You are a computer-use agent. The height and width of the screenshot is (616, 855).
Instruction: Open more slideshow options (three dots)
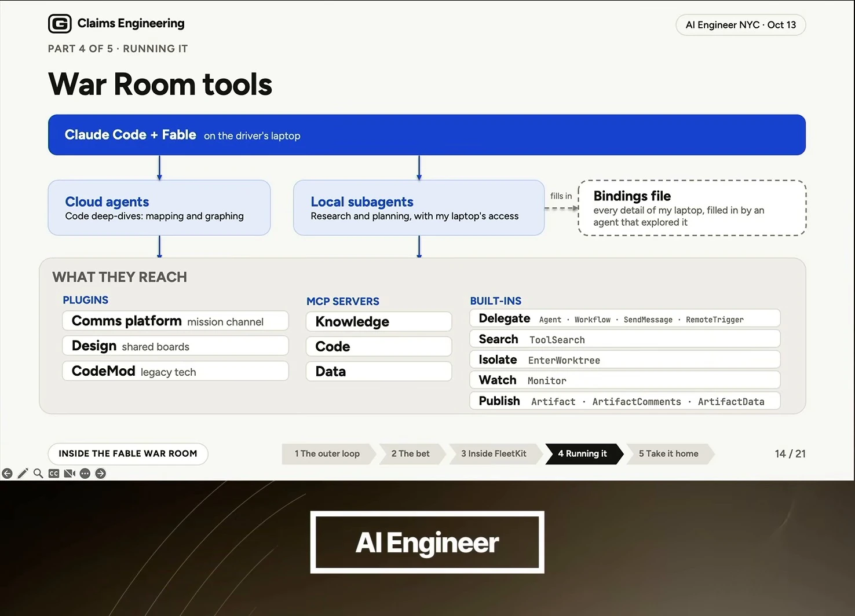coord(85,474)
